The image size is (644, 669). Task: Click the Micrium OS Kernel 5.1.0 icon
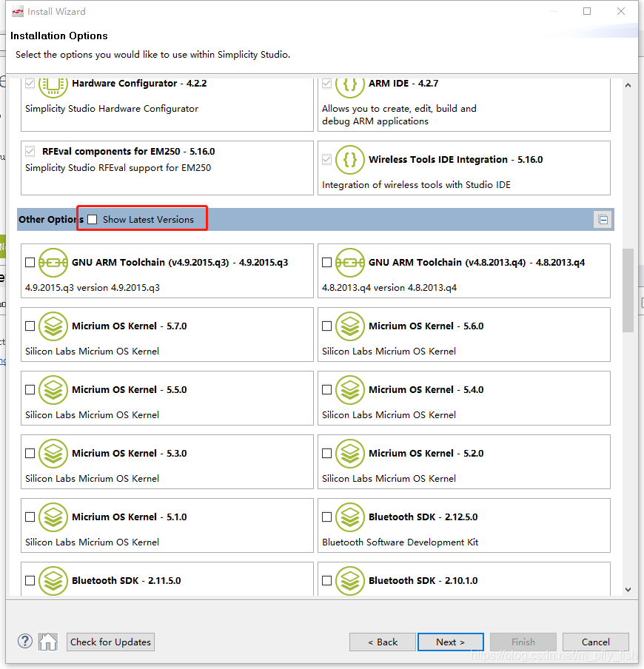tap(53, 517)
